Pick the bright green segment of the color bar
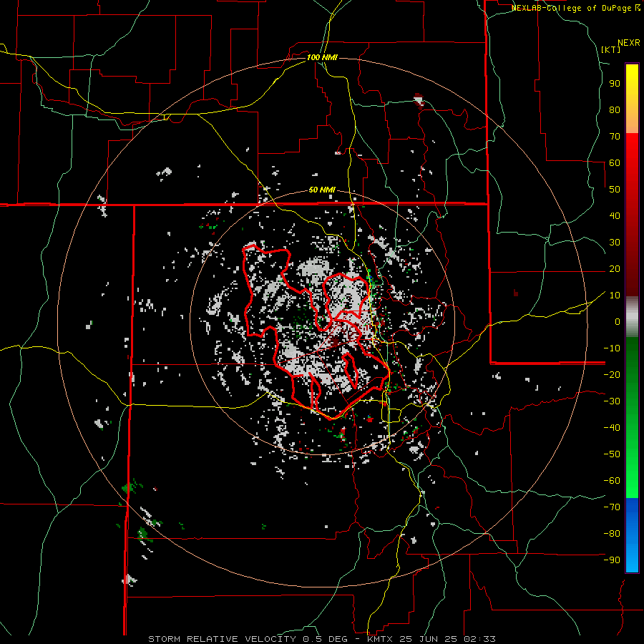This screenshot has height=644, width=644. click(632, 472)
